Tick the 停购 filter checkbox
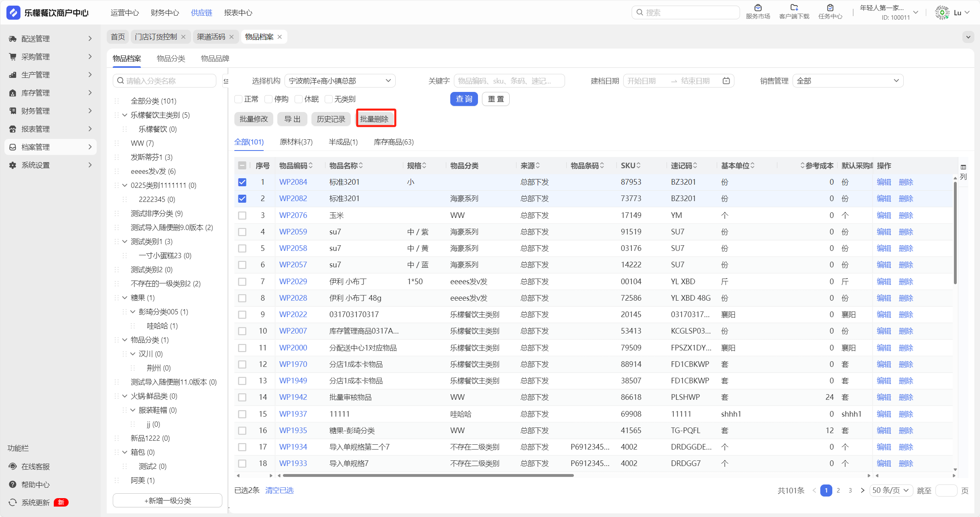The height and width of the screenshot is (517, 980). [x=269, y=99]
